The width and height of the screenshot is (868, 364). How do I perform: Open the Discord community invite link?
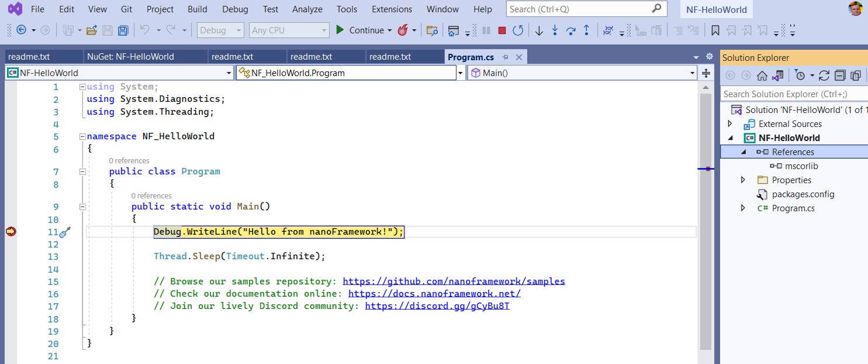pos(438,305)
